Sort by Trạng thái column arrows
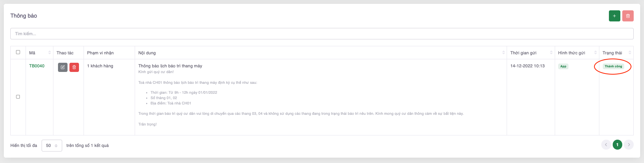This screenshot has height=163, width=644. tap(630, 53)
